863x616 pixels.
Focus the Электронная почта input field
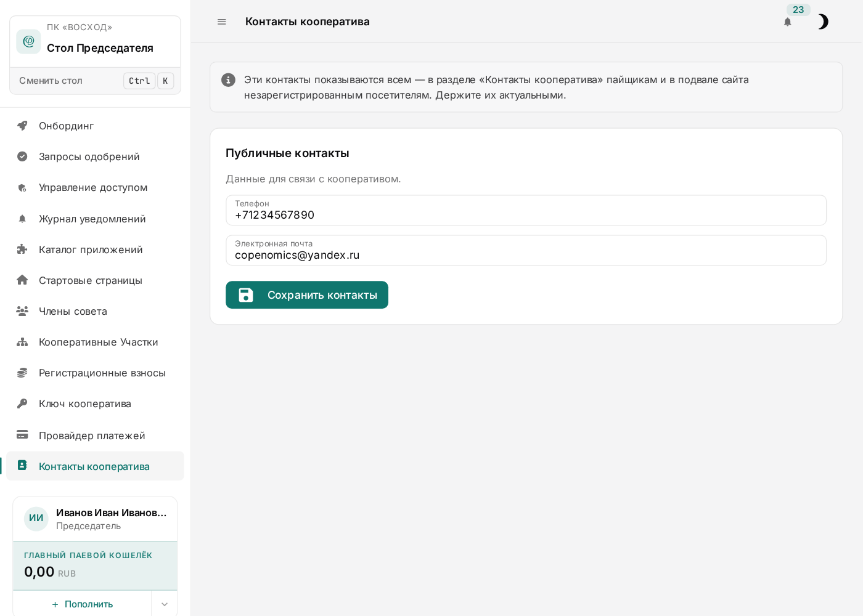coord(526,250)
